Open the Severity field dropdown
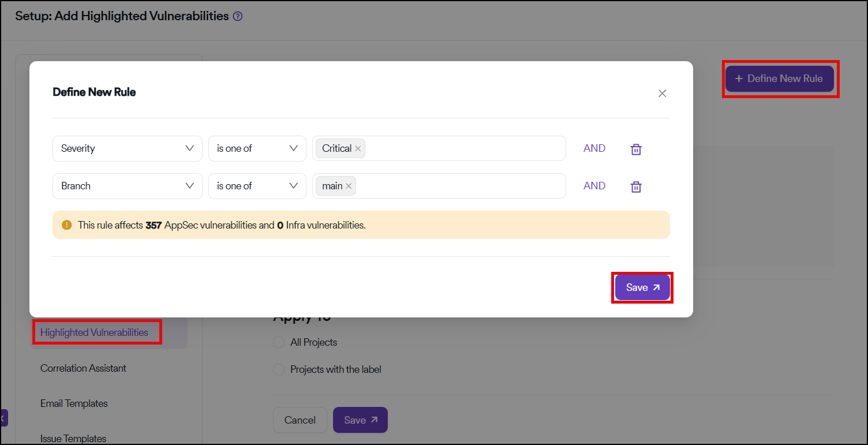 tap(127, 148)
